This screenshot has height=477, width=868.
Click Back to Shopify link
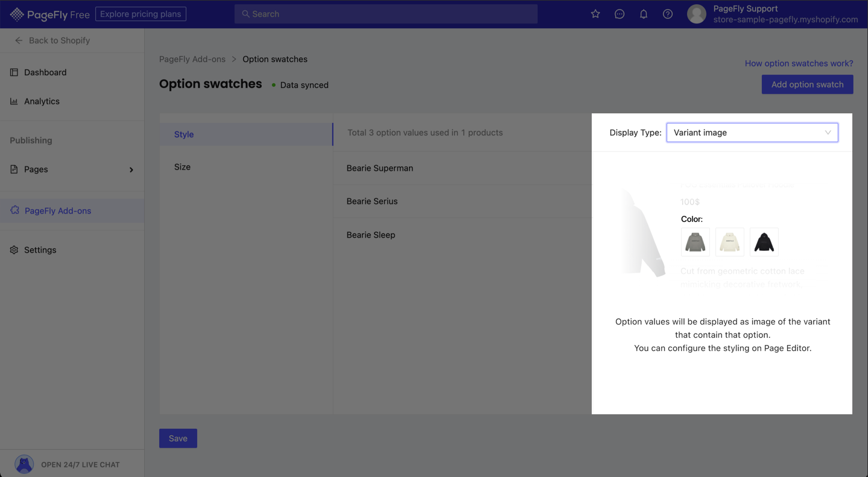tap(59, 40)
